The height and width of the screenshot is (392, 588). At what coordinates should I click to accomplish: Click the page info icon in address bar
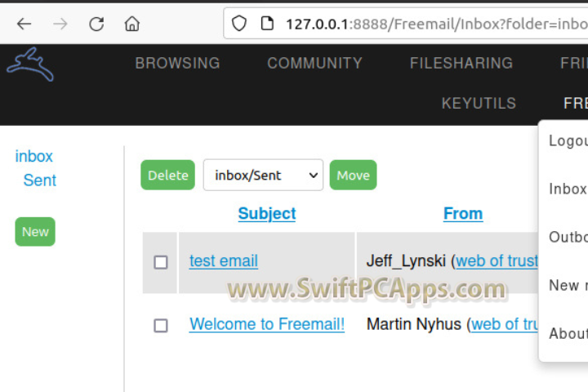(266, 24)
